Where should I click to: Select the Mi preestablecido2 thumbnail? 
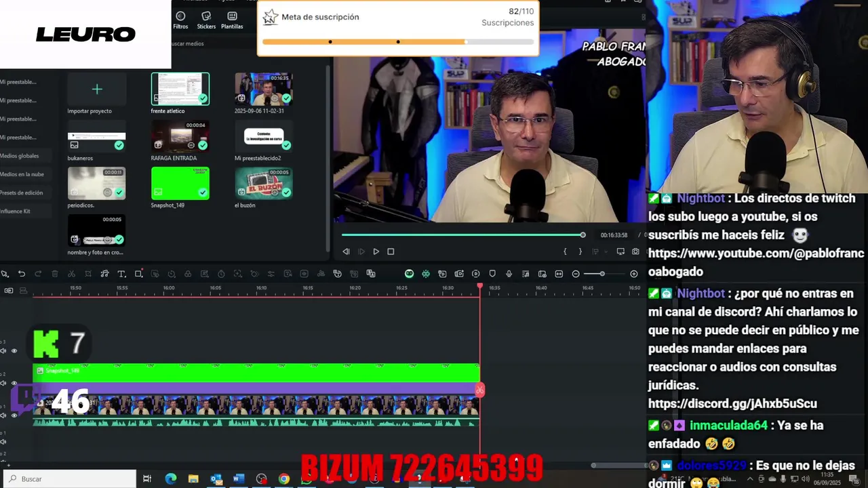264,136
